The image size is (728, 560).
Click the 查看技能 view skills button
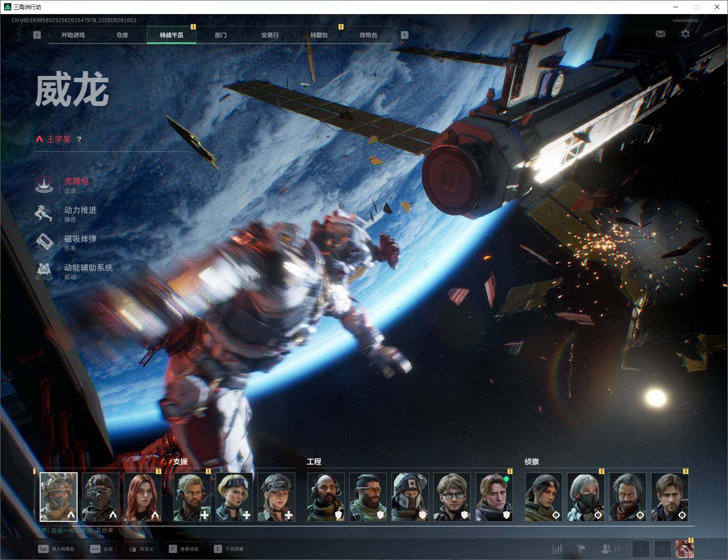click(184, 549)
